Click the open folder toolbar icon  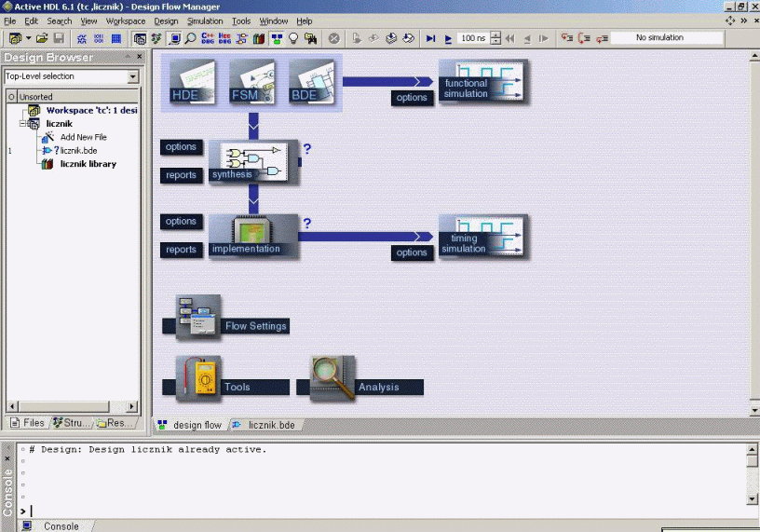42,38
